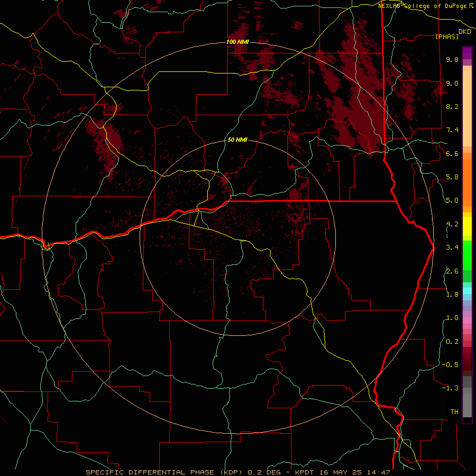Viewport: 476px width, 476px height.
Task: Click the bright green color bar segment
Action: click(467, 255)
